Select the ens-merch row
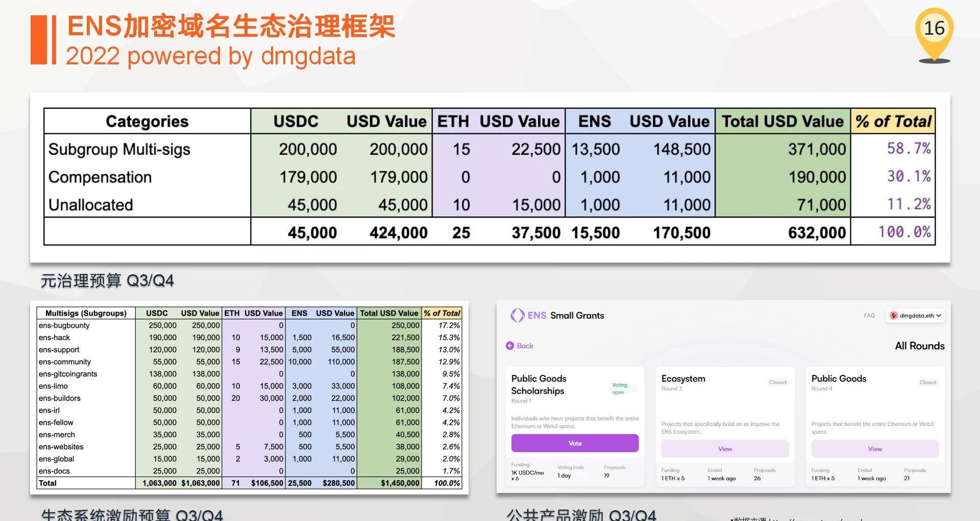This screenshot has height=521, width=980. (249, 435)
